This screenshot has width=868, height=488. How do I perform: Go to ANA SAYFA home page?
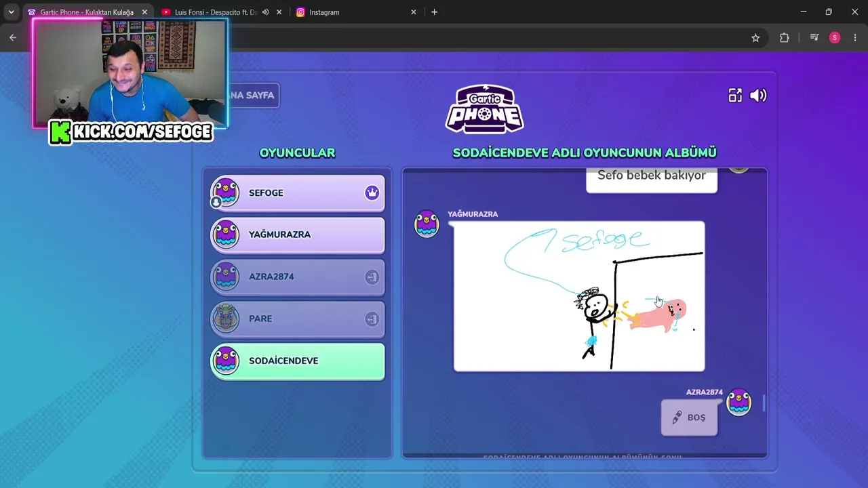coord(252,96)
